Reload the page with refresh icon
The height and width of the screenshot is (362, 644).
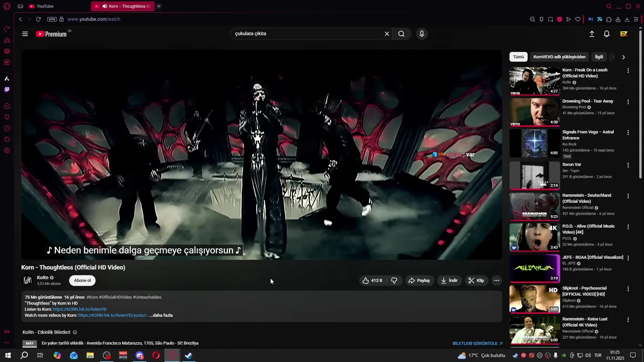38,19
